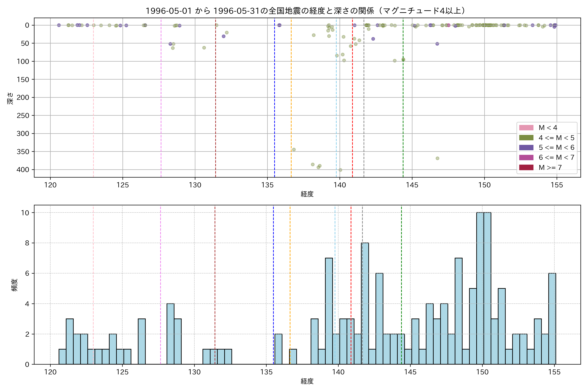The image size is (588, 392).
Task: Click the purple scatter point at depth 50 near longitude 147
Action: pyautogui.click(x=437, y=44)
